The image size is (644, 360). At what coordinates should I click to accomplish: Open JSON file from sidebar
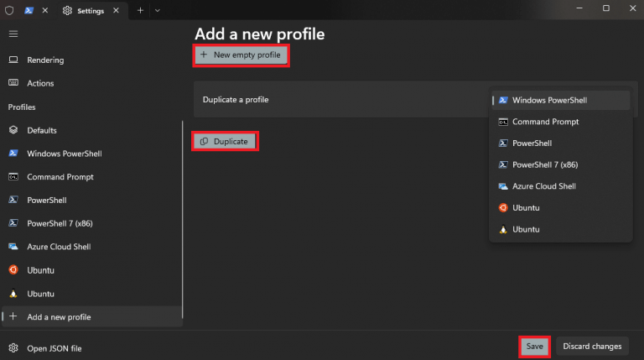[91, 348]
